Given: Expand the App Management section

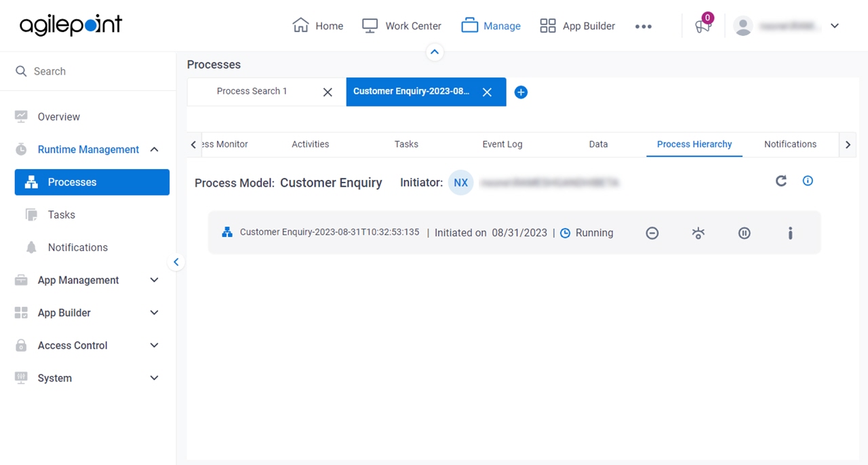Looking at the screenshot, I should [154, 280].
